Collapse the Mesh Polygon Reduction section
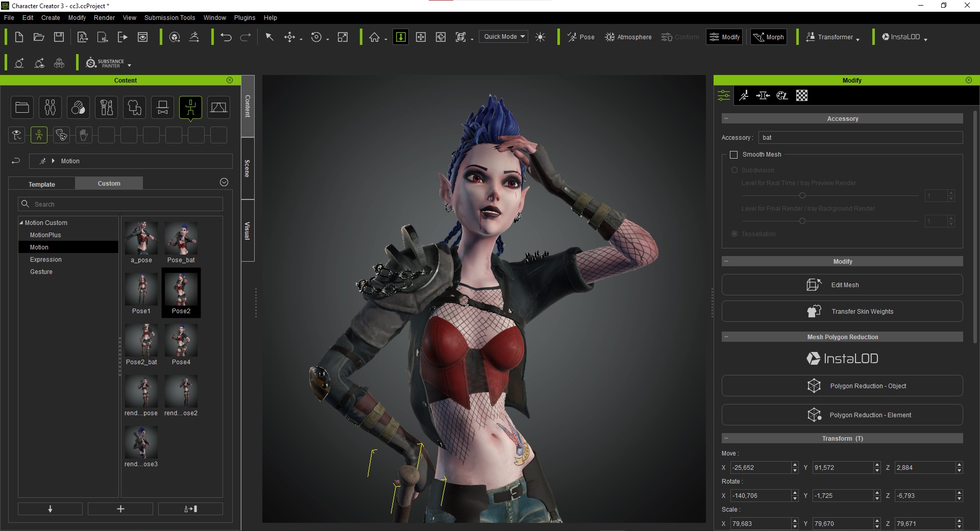This screenshot has width=980, height=531. pyautogui.click(x=726, y=337)
